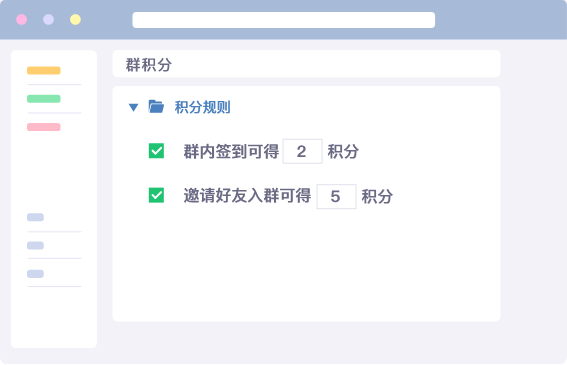Select the pink sidebar menu item
This screenshot has height=365, width=567.
pos(44,127)
